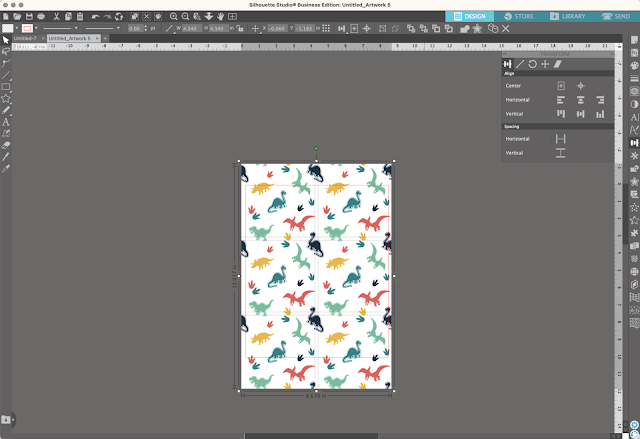Image resolution: width=640 pixels, height=439 pixels.
Task: Click the Bring to Front icon
Action: click(x=411, y=29)
